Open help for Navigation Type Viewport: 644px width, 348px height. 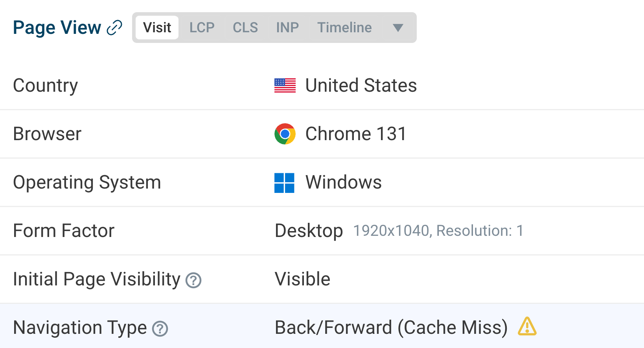pos(160,329)
